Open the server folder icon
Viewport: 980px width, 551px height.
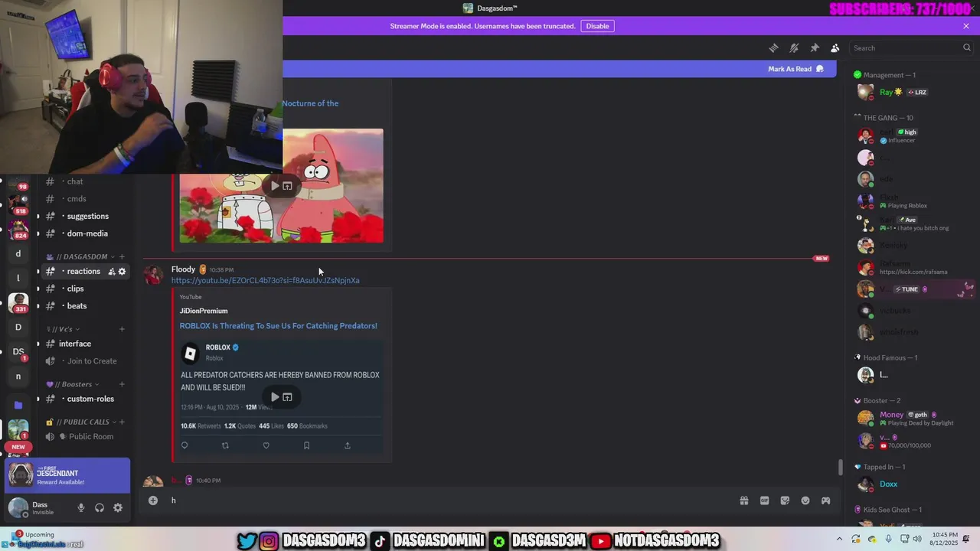[18, 405]
